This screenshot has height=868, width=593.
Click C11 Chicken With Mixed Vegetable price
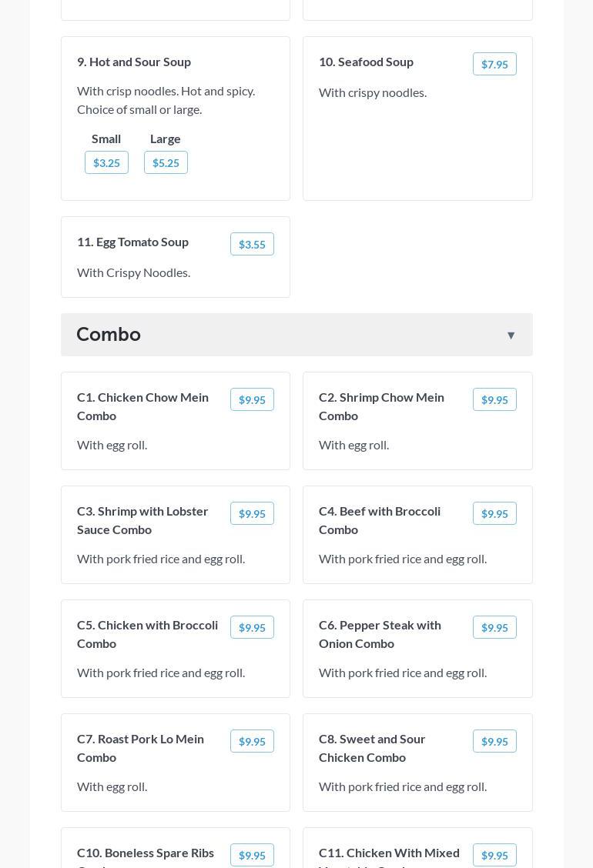(494, 855)
